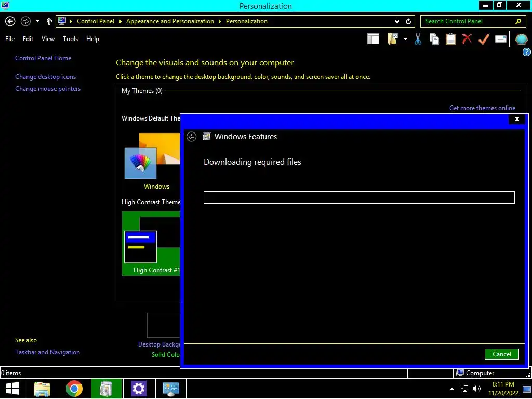Image resolution: width=532 pixels, height=399 pixels.
Task: Click the forward navigation arrow
Action: [25, 21]
